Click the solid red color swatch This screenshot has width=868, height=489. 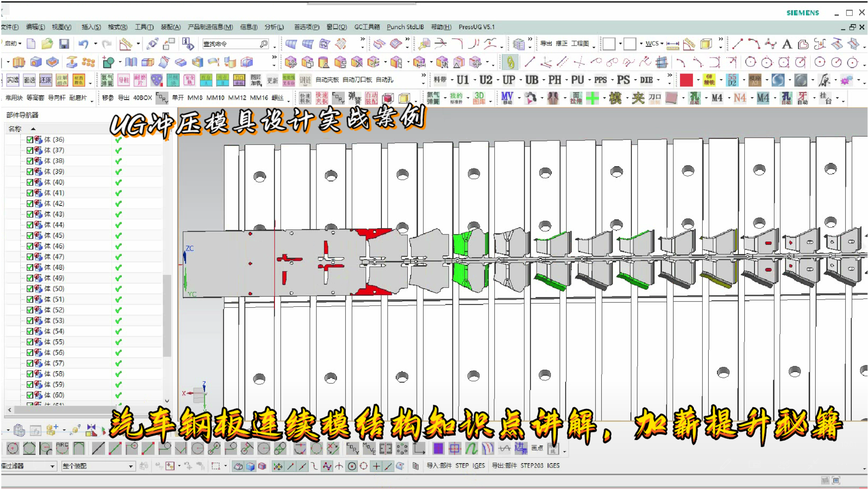(686, 80)
